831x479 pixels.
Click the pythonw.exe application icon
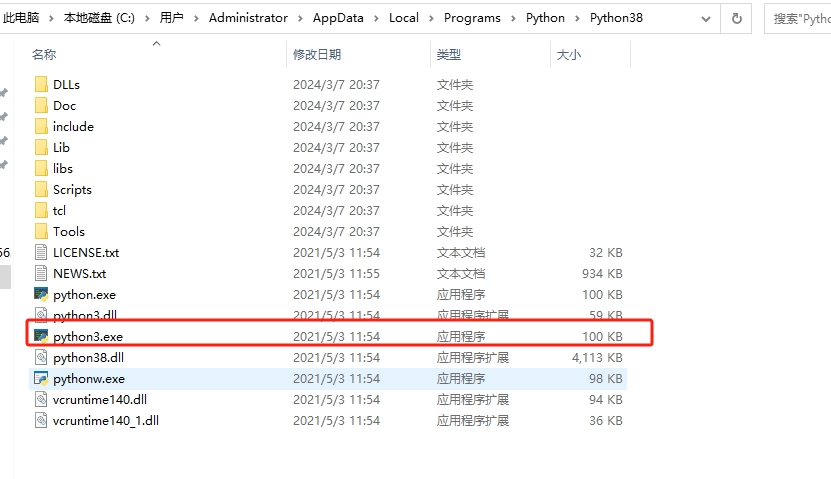pyautogui.click(x=41, y=378)
